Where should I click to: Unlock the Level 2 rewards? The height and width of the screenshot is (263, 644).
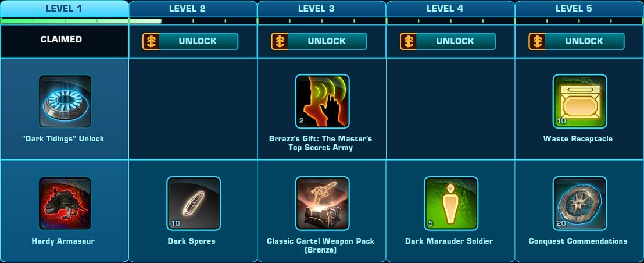tap(191, 41)
